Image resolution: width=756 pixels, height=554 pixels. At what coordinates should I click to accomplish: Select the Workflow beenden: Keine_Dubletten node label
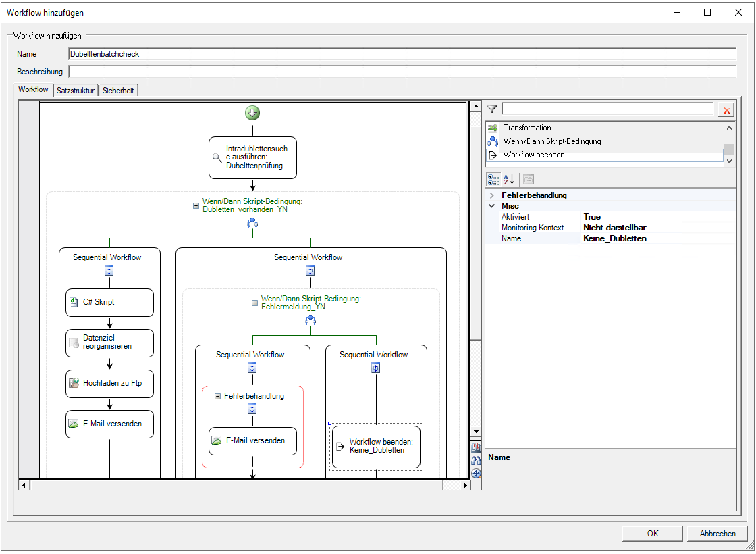click(x=381, y=446)
